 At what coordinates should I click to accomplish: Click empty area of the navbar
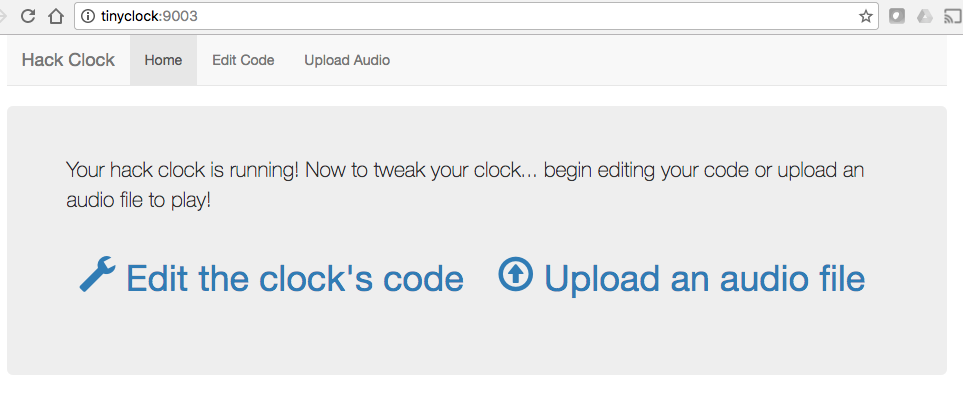pyautogui.click(x=676, y=60)
